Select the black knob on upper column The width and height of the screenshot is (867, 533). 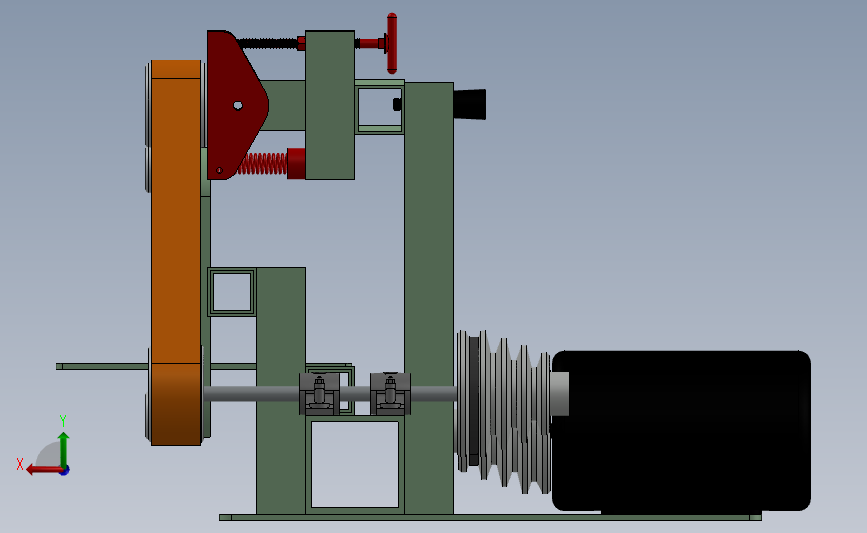pos(469,104)
